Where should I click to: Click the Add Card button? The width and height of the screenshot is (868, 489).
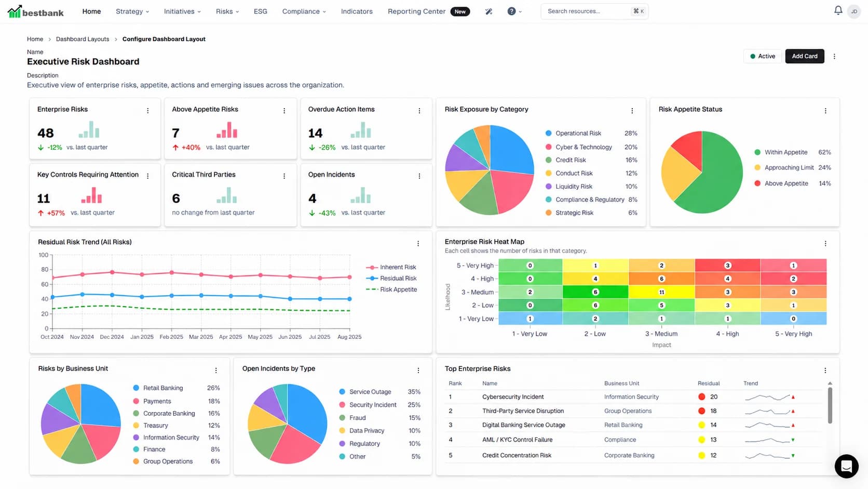click(x=805, y=56)
